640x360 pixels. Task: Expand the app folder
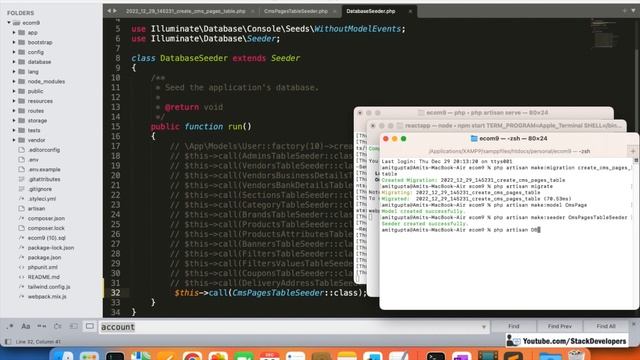coord(14,33)
